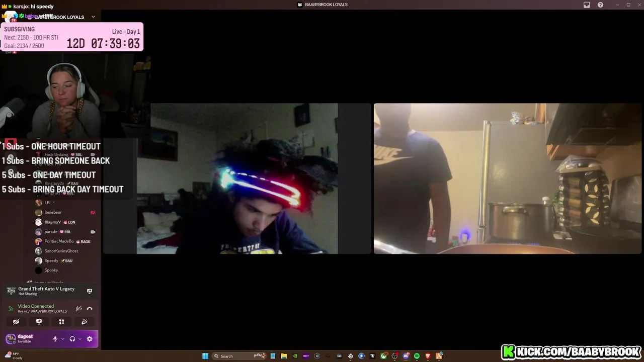This screenshot has height=362, width=644.
Task: Deafen audio with the headphones icon
Action: click(x=72, y=339)
